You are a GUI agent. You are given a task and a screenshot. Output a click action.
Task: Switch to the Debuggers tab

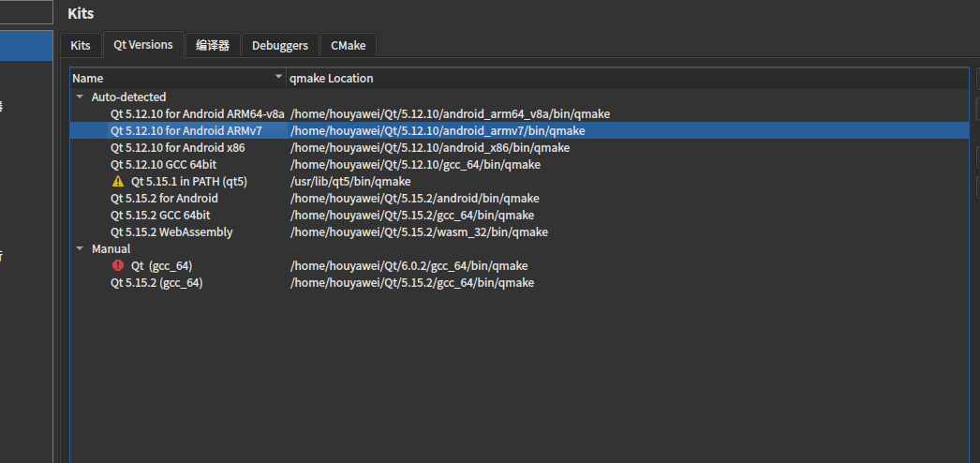[280, 45]
